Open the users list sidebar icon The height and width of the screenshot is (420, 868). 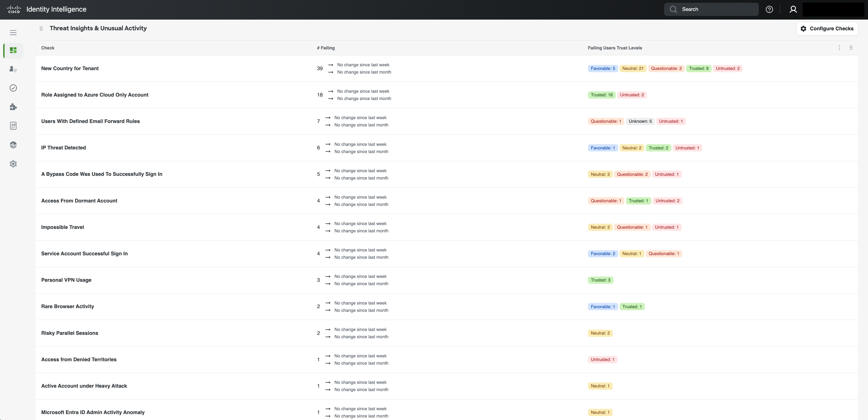(x=13, y=69)
